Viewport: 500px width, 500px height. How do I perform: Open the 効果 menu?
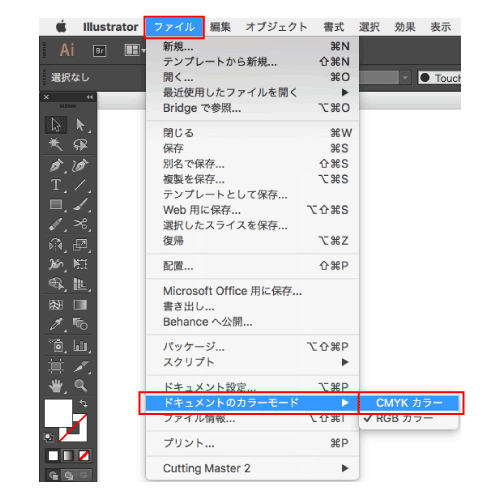click(x=405, y=27)
